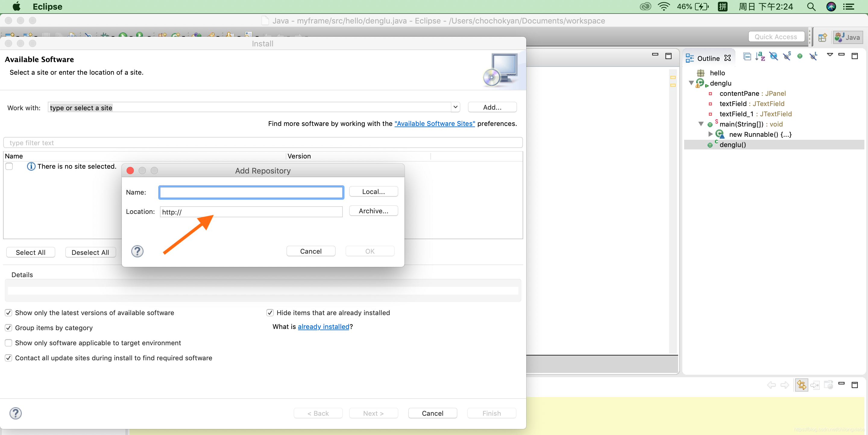Select the Outline tab
This screenshot has width=868, height=435.
708,58
